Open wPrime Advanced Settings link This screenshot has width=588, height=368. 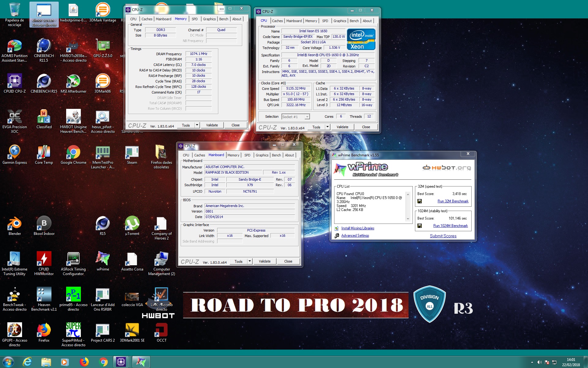point(355,236)
